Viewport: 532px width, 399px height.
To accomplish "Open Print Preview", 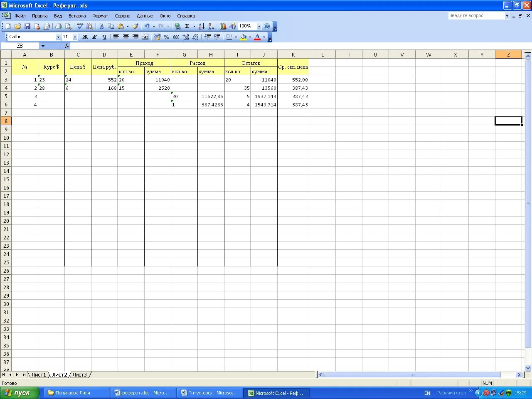I will 68,26.
